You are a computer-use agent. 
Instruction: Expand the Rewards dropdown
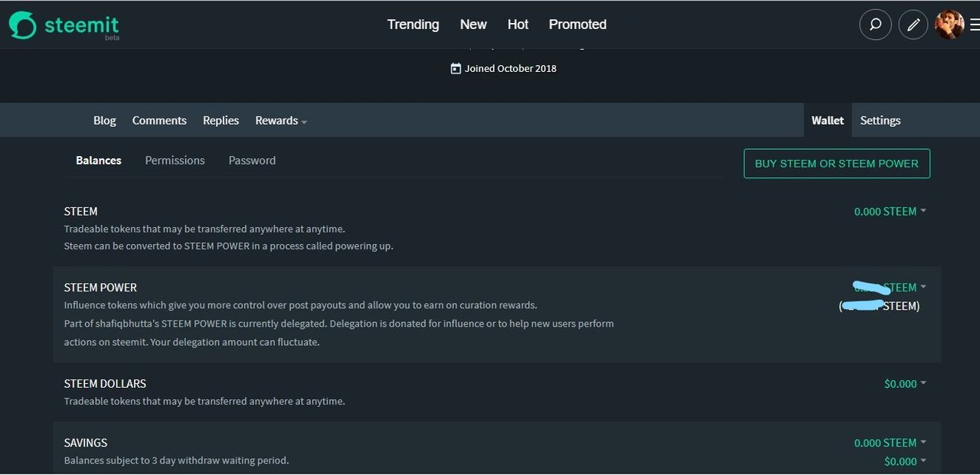point(281,121)
